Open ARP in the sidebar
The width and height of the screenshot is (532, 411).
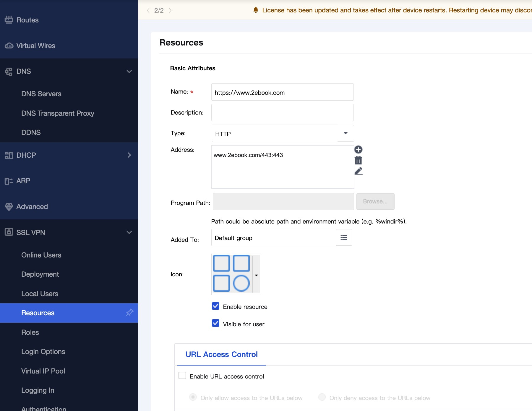[x=23, y=181]
